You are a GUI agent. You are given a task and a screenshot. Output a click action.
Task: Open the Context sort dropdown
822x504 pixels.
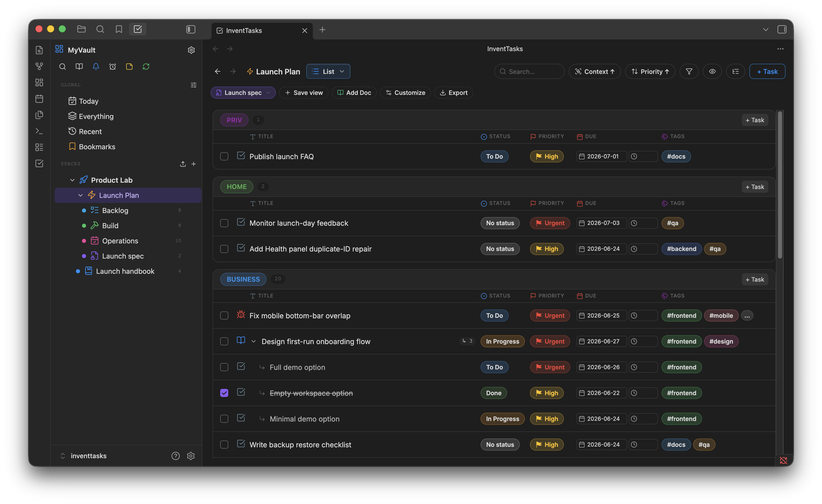[594, 71]
